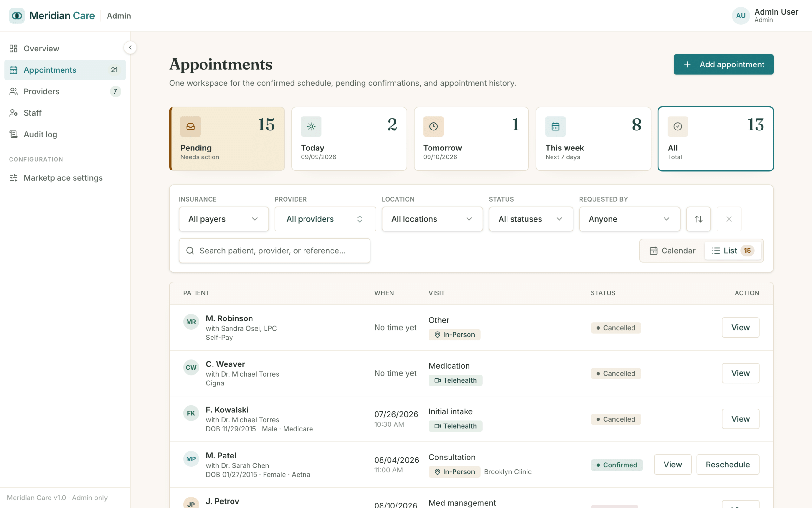Click the search magnifier icon
Viewport: 812px width, 508px height.
coord(190,251)
